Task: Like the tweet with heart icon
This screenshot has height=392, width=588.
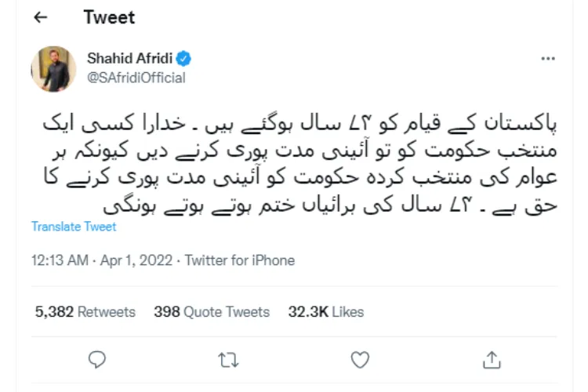Action: click(x=359, y=359)
